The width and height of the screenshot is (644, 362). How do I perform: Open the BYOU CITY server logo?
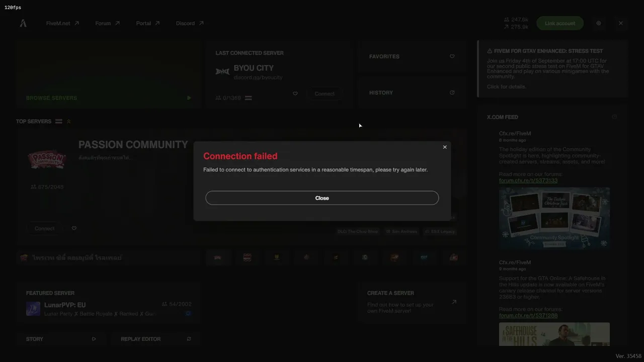point(222,72)
